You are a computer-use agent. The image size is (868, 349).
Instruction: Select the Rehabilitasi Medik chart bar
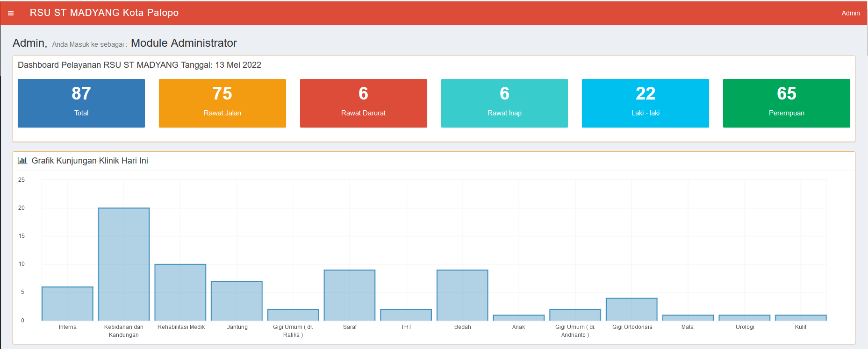pyautogui.click(x=180, y=292)
